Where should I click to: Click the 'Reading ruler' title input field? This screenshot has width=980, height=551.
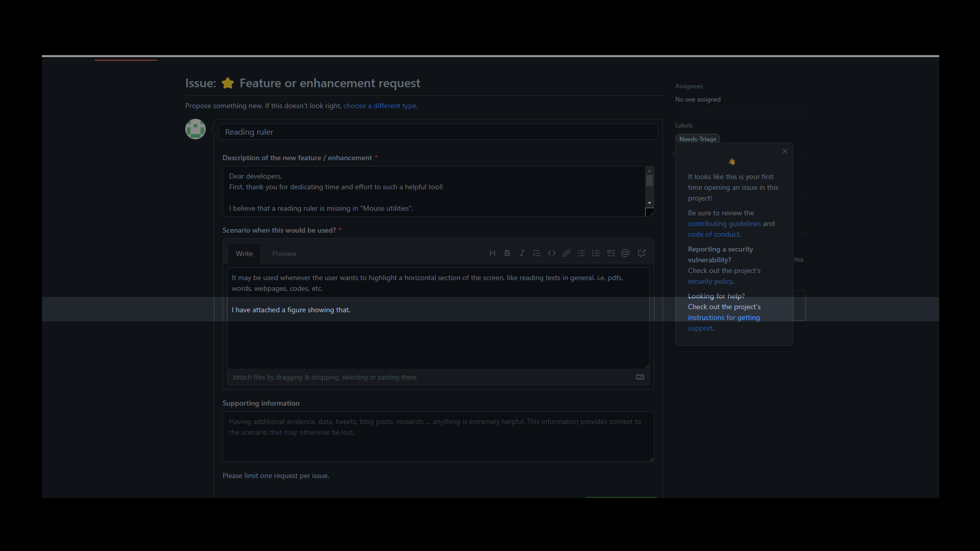[x=438, y=132]
